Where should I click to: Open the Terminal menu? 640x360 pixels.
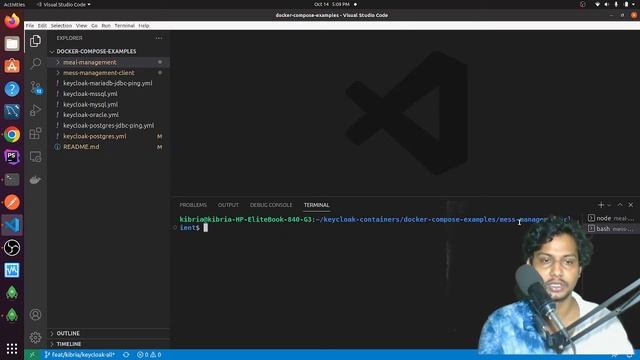[x=124, y=25]
